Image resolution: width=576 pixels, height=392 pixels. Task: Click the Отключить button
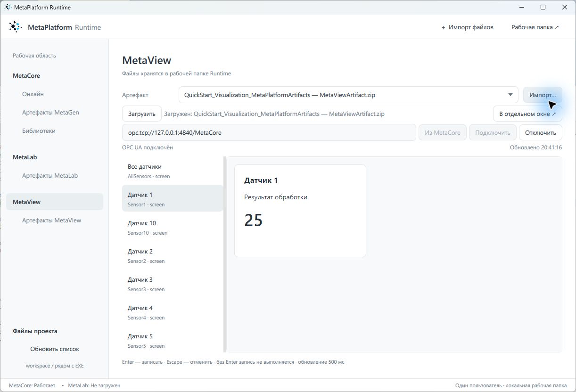(x=541, y=132)
